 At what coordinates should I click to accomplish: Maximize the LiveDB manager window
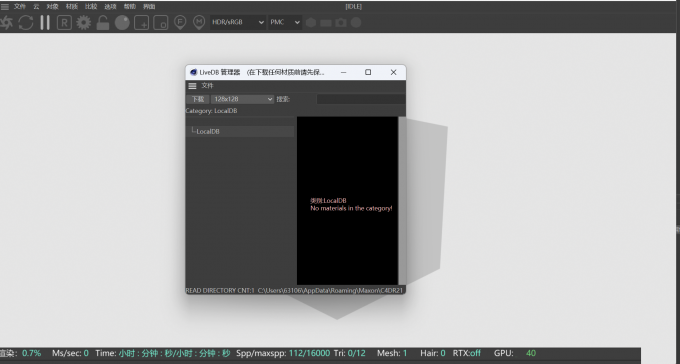368,72
